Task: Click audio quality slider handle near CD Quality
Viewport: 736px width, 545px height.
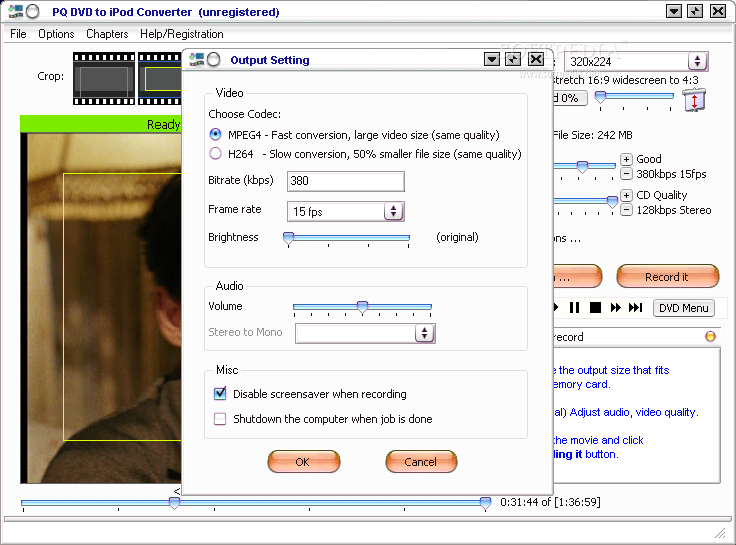Action: [x=612, y=201]
